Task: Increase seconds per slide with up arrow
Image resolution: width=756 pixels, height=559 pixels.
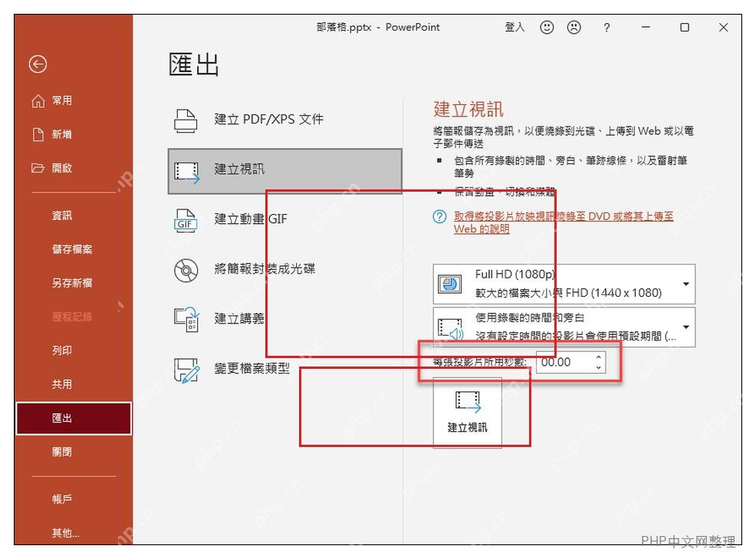Action: point(598,357)
